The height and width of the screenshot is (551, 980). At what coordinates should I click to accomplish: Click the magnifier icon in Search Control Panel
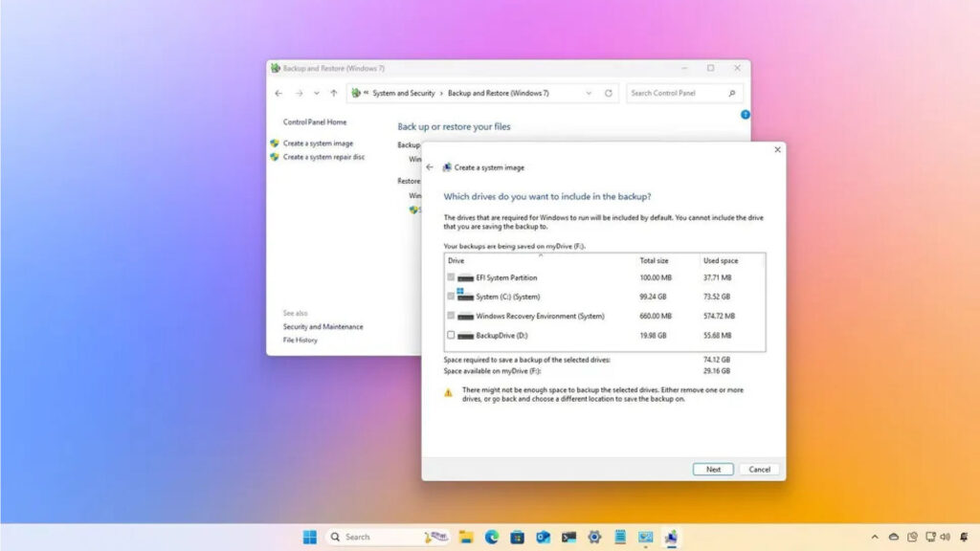click(732, 93)
